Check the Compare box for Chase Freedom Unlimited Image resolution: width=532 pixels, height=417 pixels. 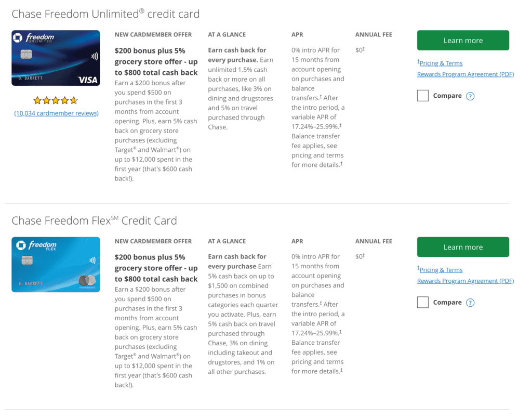click(423, 96)
